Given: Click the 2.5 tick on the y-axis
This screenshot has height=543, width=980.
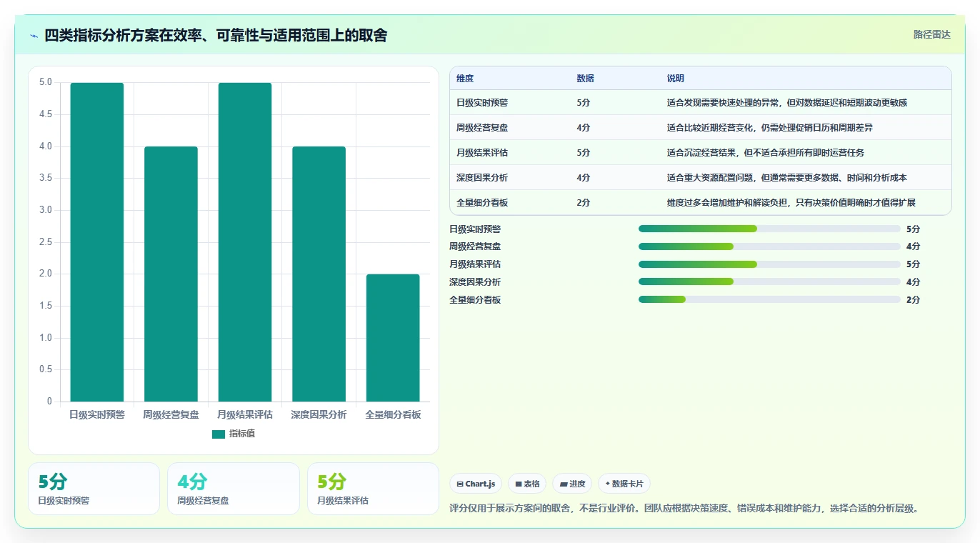Looking at the screenshot, I should point(46,242).
